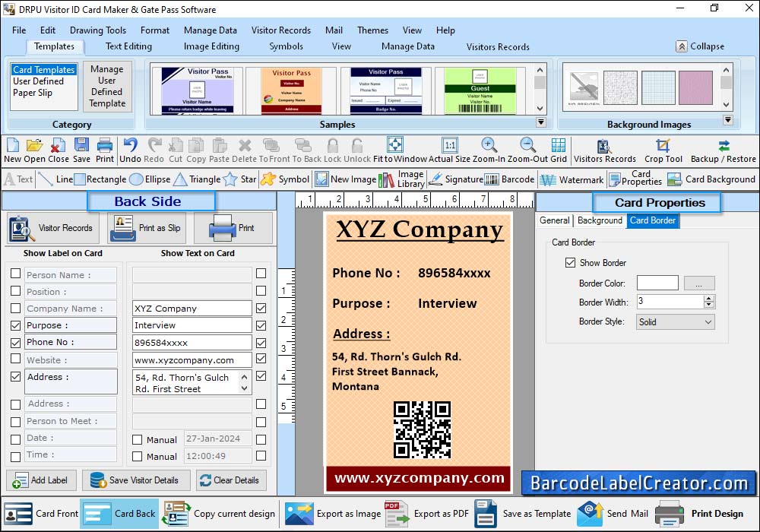Collapse the ribbon with Collapse button
The image size is (760, 532).
[x=701, y=46]
